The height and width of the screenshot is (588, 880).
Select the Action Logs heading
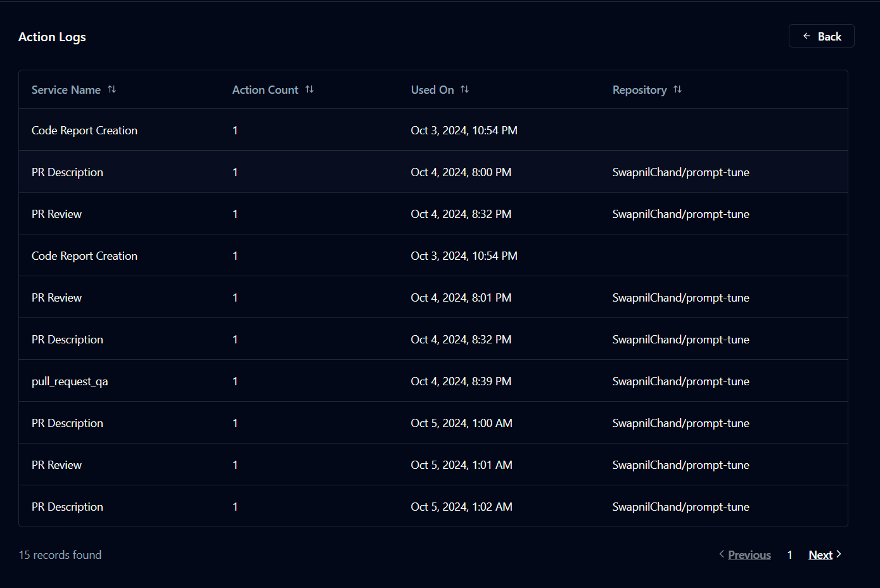point(52,37)
